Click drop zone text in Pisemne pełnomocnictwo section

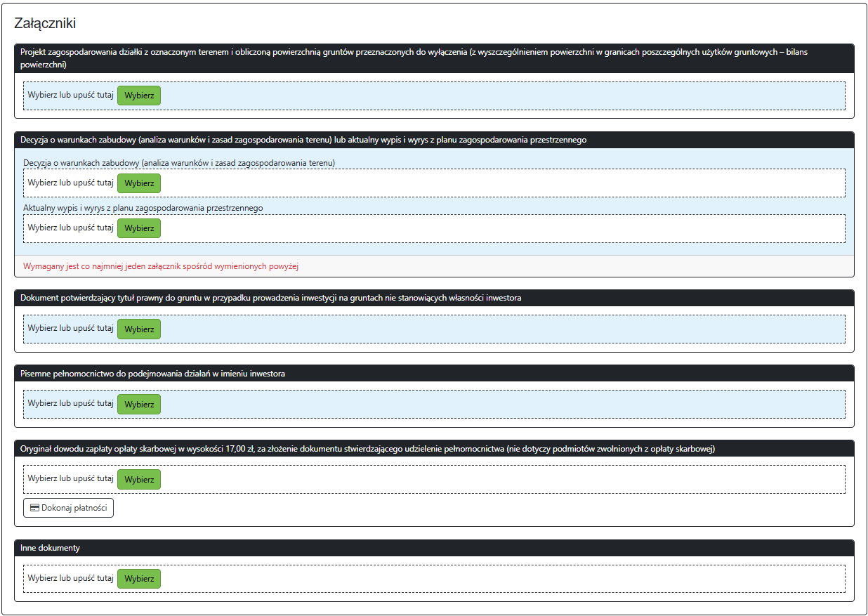[70, 404]
